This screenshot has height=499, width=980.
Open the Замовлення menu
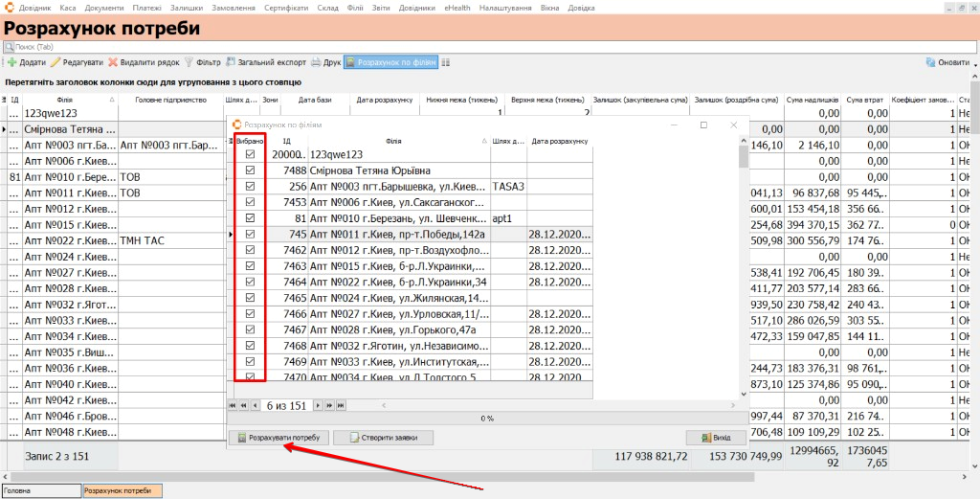pos(234,8)
